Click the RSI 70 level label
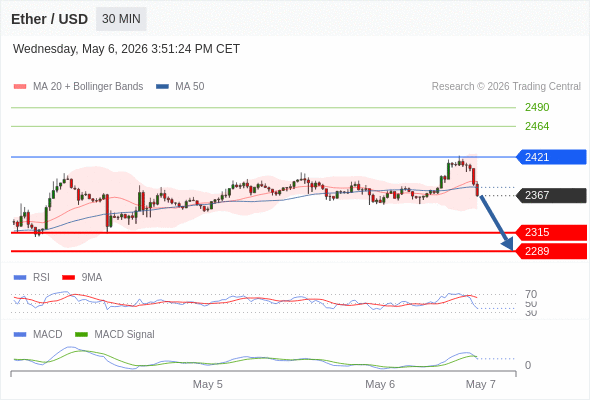The height and width of the screenshot is (400, 590). pos(531,294)
